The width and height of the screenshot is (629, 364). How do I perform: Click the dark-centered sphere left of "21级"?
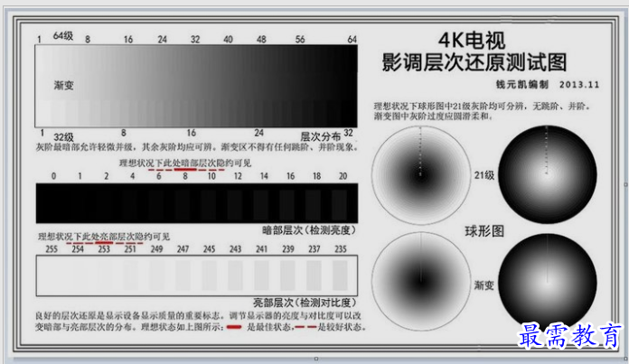tap(421, 175)
